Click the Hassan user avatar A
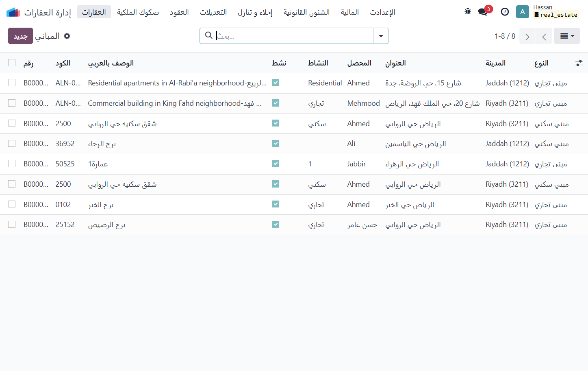Screen dimensions: 588x371 [x=522, y=12]
